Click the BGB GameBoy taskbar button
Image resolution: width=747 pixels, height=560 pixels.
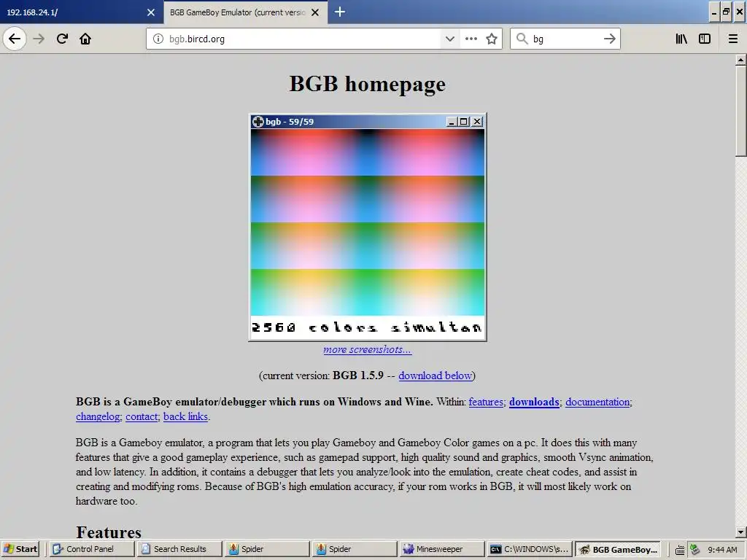(619, 549)
